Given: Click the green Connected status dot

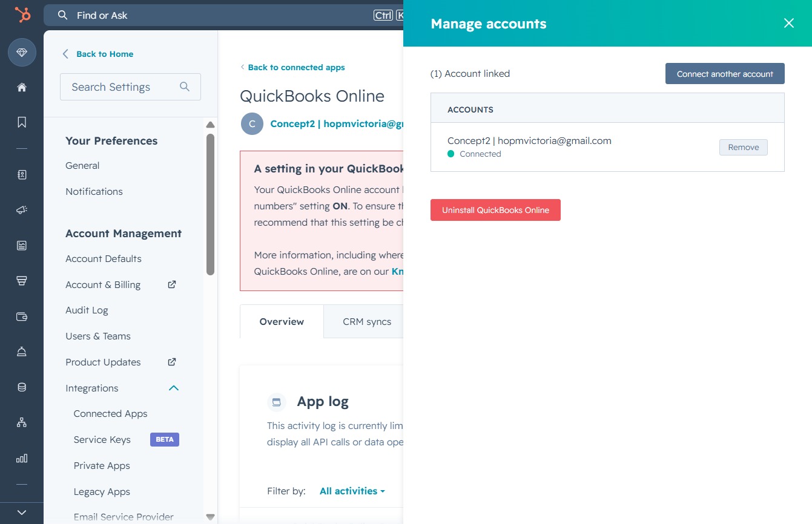Looking at the screenshot, I should pos(451,154).
